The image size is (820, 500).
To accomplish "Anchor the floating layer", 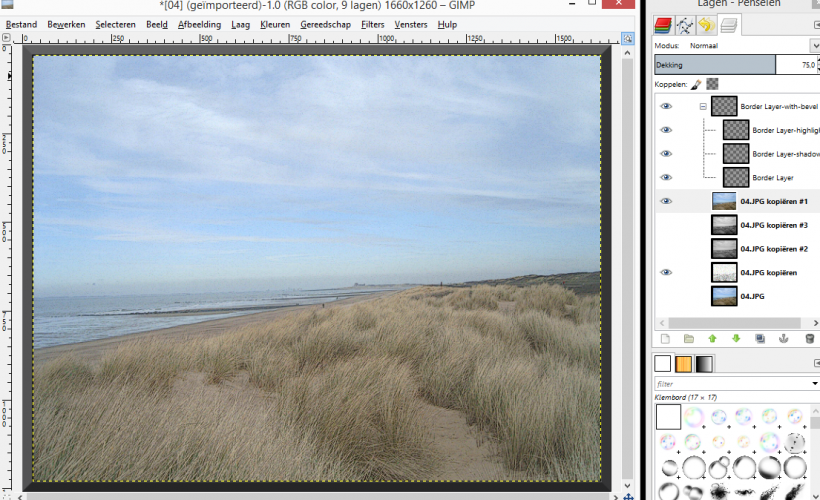I will tap(784, 339).
